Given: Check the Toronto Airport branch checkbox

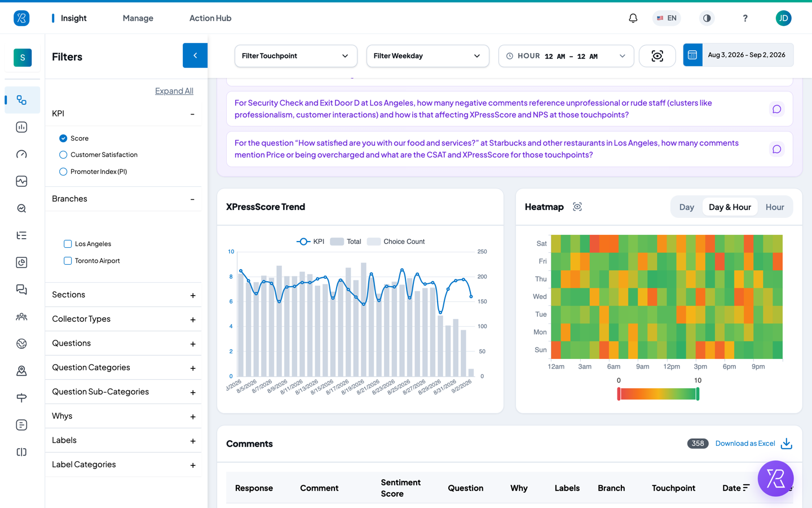Looking at the screenshot, I should [68, 261].
